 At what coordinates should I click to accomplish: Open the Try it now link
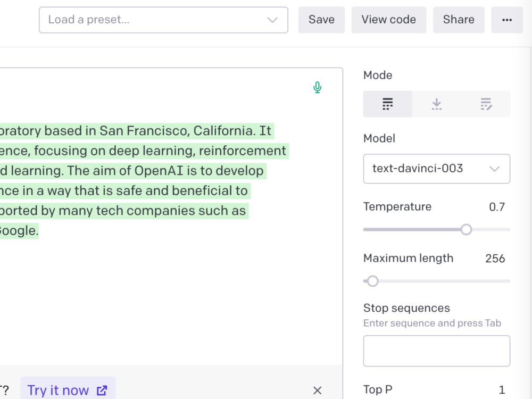pyautogui.click(x=68, y=390)
